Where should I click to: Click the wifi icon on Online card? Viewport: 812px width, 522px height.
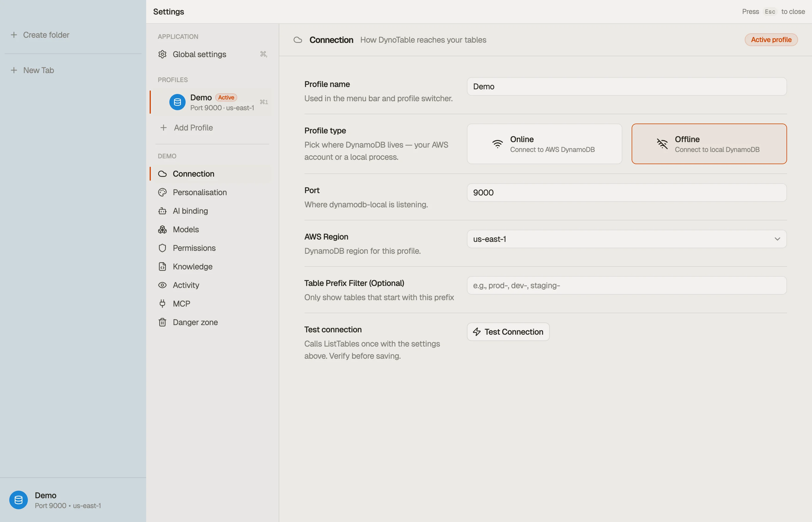tap(498, 144)
